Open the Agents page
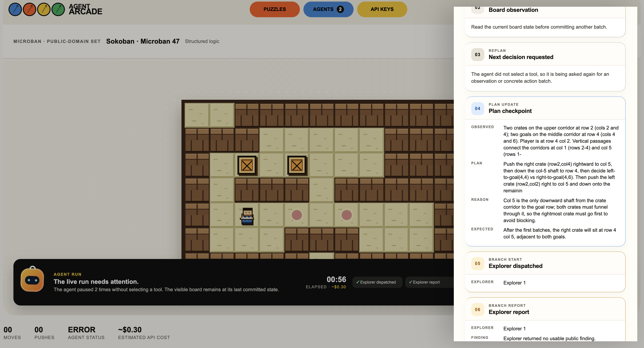The height and width of the screenshot is (348, 644). [328, 9]
